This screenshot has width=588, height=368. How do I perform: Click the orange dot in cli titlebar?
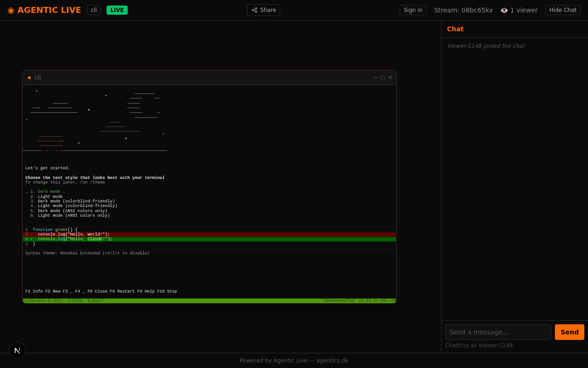(x=29, y=78)
